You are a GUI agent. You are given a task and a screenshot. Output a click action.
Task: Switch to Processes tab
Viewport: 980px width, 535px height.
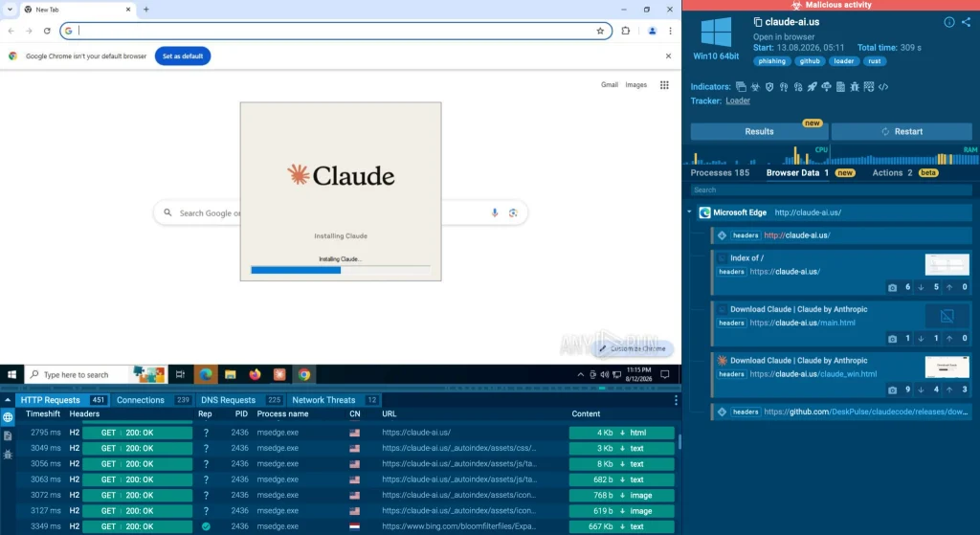coord(720,173)
